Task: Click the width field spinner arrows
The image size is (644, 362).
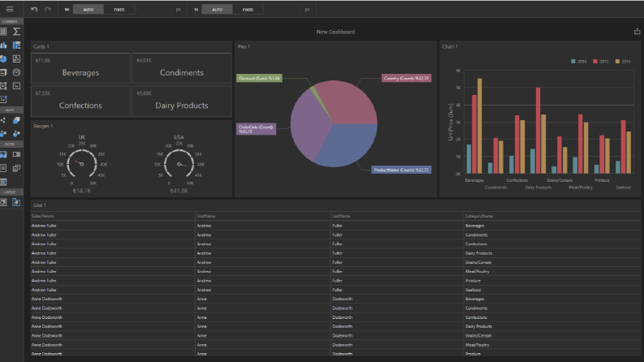Action: click(x=170, y=10)
